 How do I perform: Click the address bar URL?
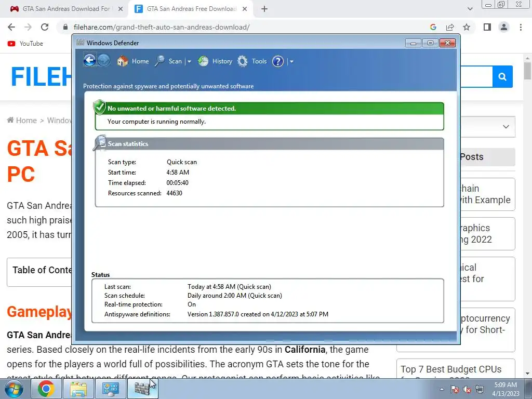(162, 27)
